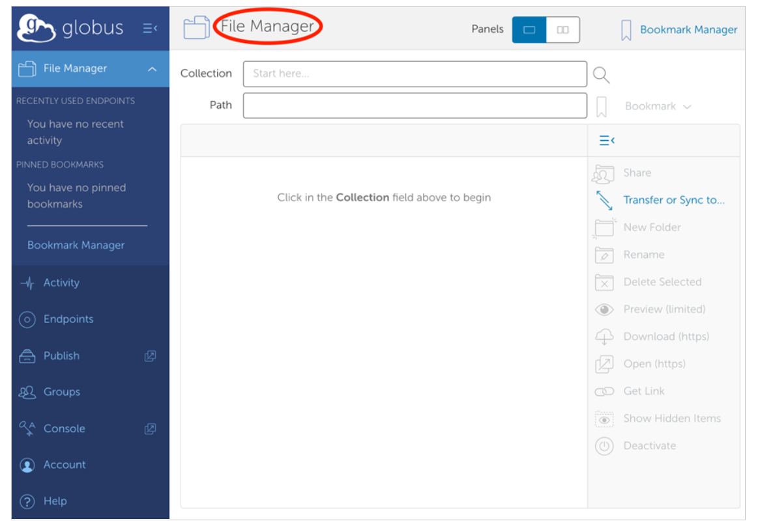Select Get Link command

644,391
